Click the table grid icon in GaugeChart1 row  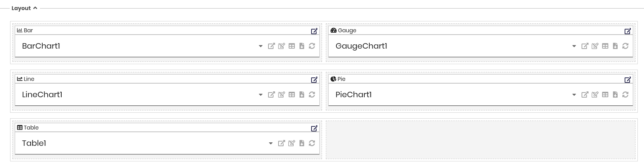tap(605, 46)
